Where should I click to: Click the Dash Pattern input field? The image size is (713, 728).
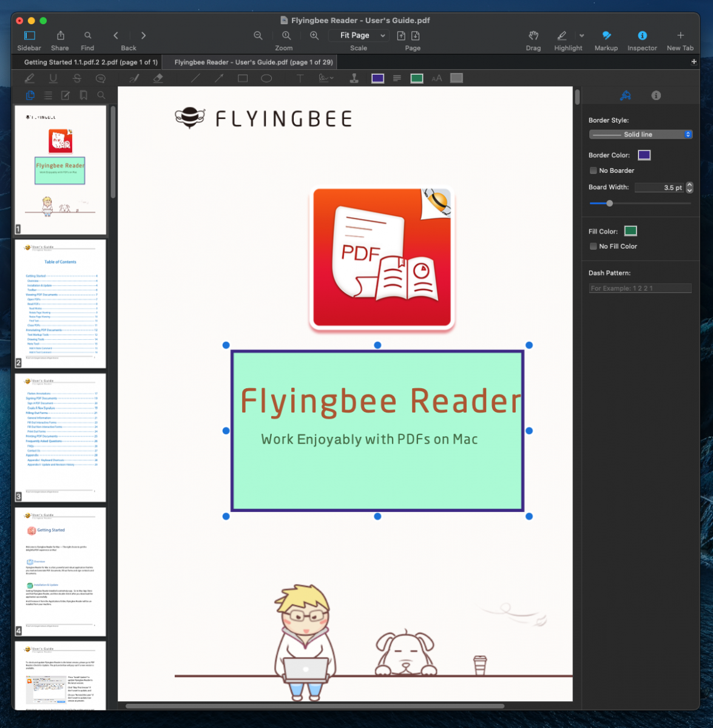(640, 288)
